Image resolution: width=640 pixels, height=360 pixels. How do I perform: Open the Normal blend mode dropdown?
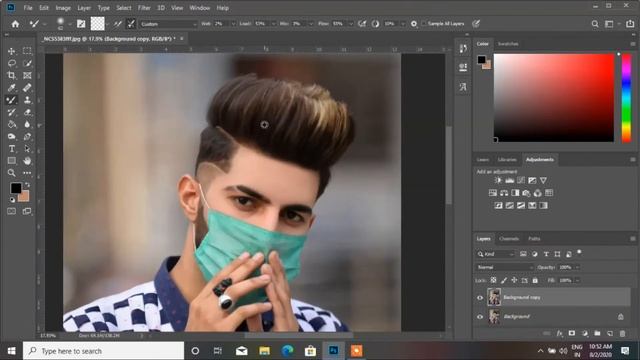point(505,267)
